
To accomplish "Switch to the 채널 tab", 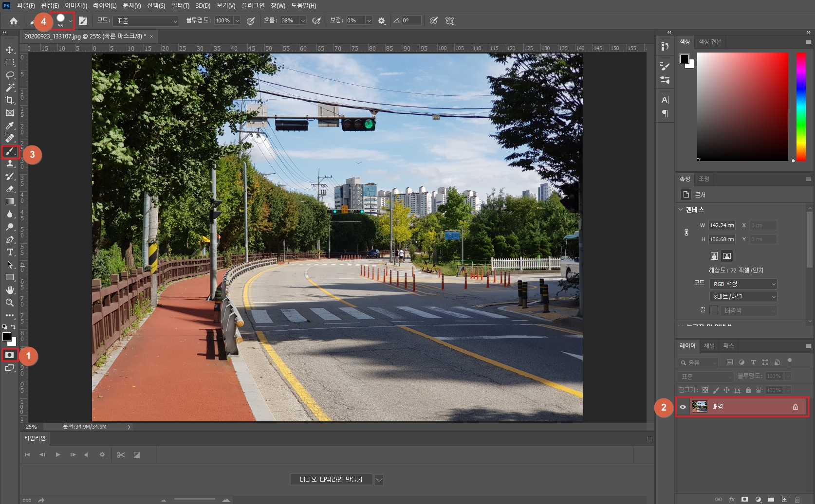I will click(709, 346).
